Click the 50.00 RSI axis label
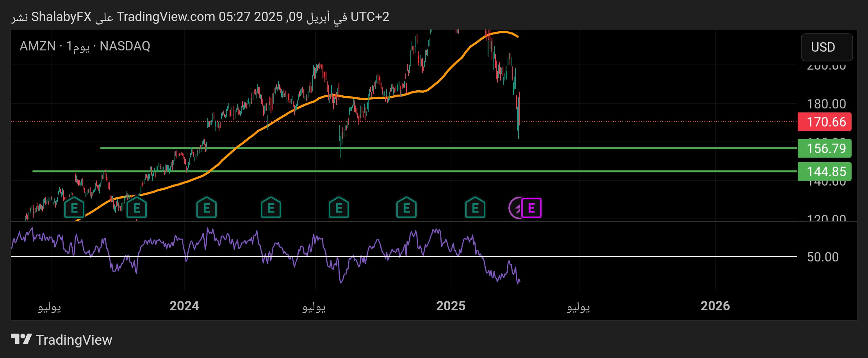868x358 pixels. click(x=823, y=257)
